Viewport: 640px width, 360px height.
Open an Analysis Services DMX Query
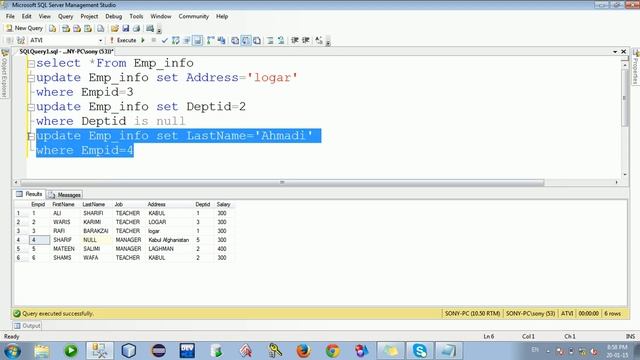(x=77, y=28)
